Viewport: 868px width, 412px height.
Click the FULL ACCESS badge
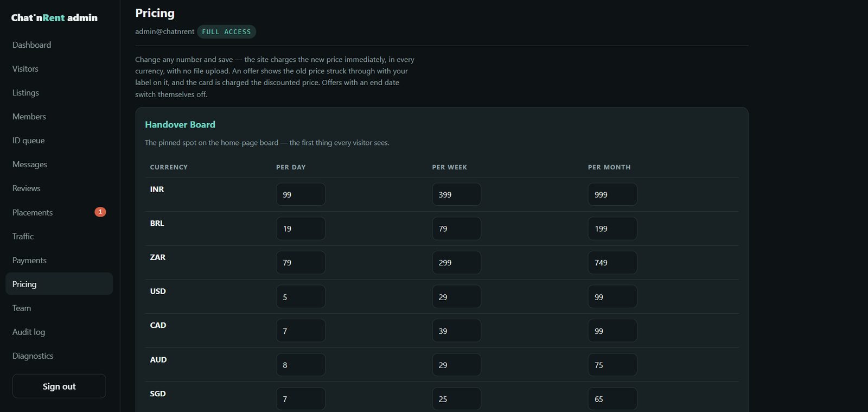click(226, 32)
